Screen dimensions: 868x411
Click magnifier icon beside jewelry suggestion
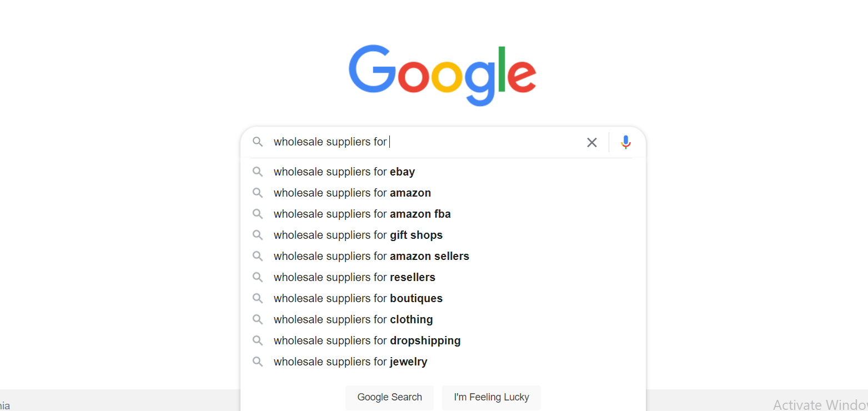(258, 362)
